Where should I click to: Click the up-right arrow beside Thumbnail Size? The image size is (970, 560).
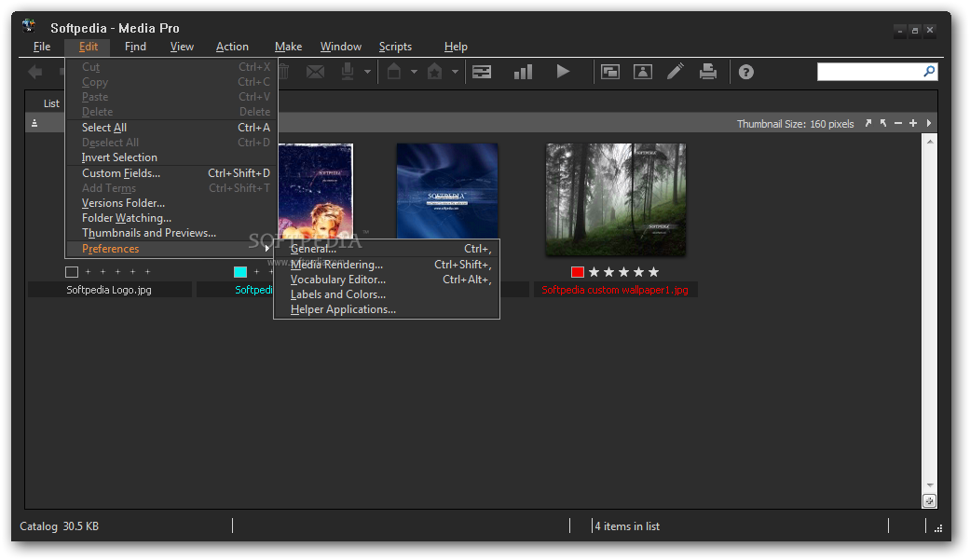[x=868, y=123]
